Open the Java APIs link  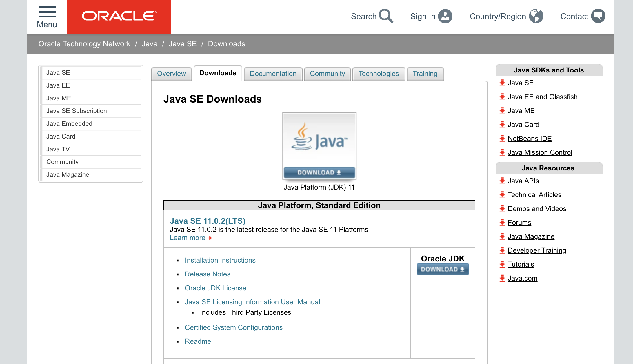click(x=523, y=181)
